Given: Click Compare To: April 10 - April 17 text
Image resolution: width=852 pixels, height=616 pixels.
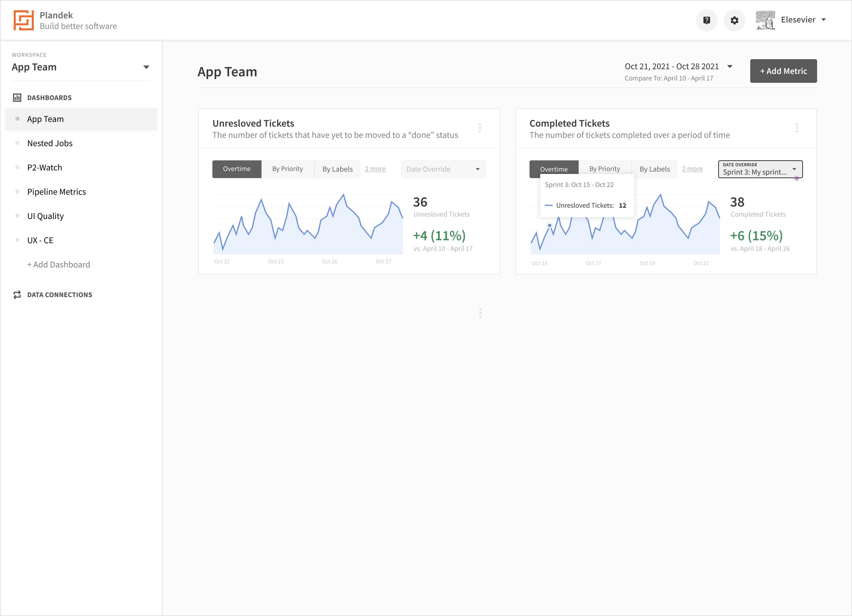Looking at the screenshot, I should [x=669, y=78].
